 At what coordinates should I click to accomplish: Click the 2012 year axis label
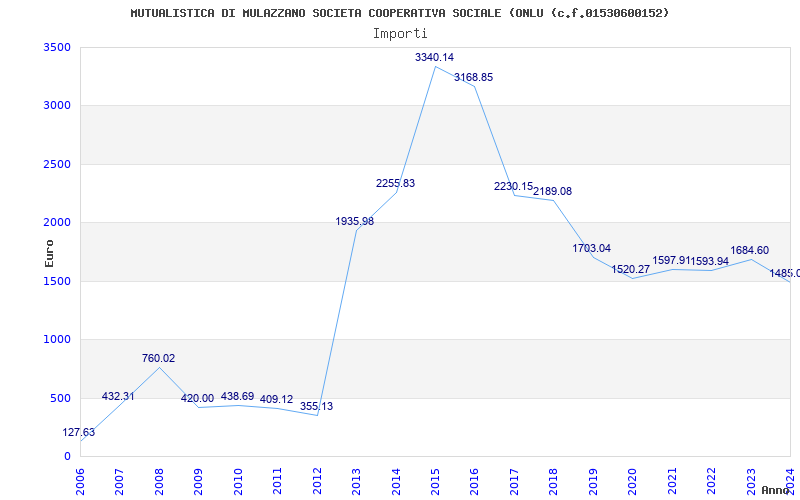point(317,483)
